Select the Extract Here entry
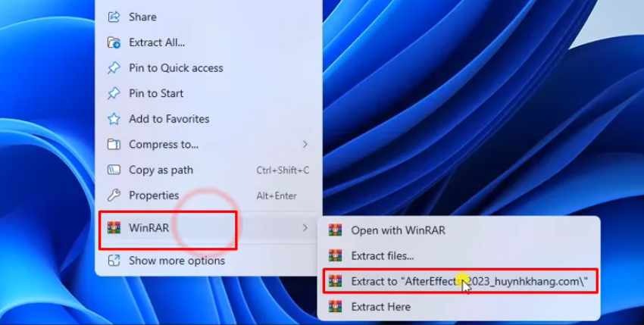Viewport: 644px width, 325px height. [x=459, y=307]
